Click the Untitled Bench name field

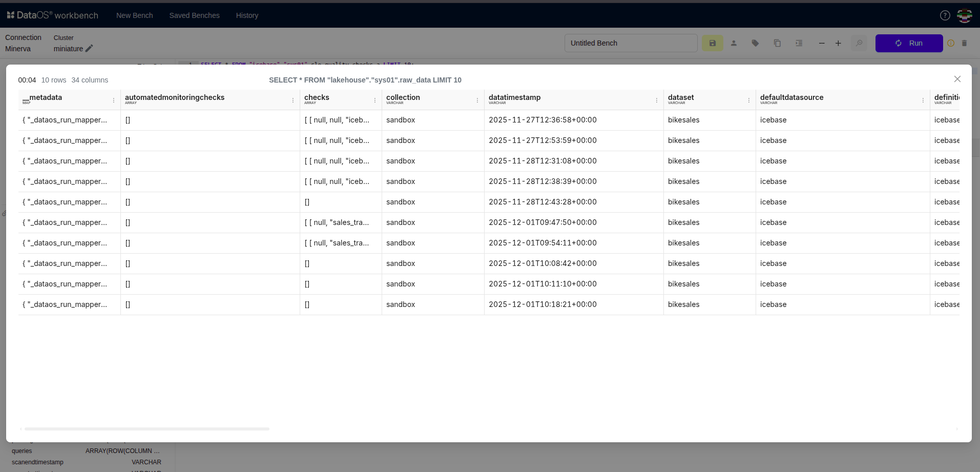tap(630, 43)
